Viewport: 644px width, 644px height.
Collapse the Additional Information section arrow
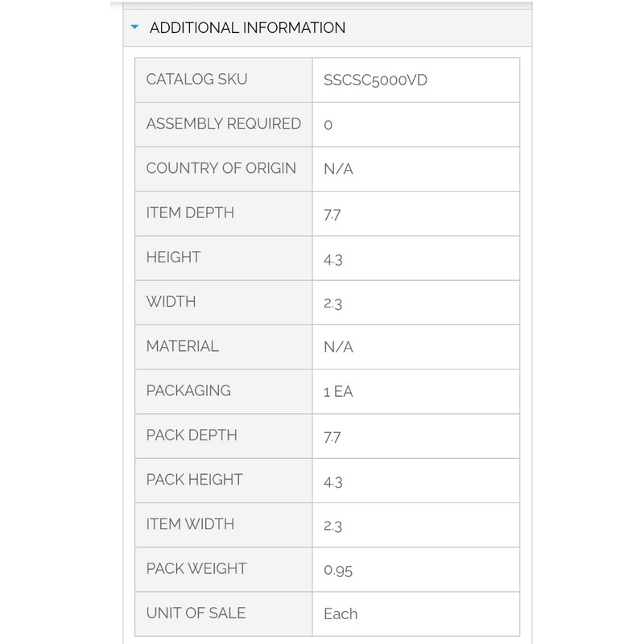coord(135,27)
